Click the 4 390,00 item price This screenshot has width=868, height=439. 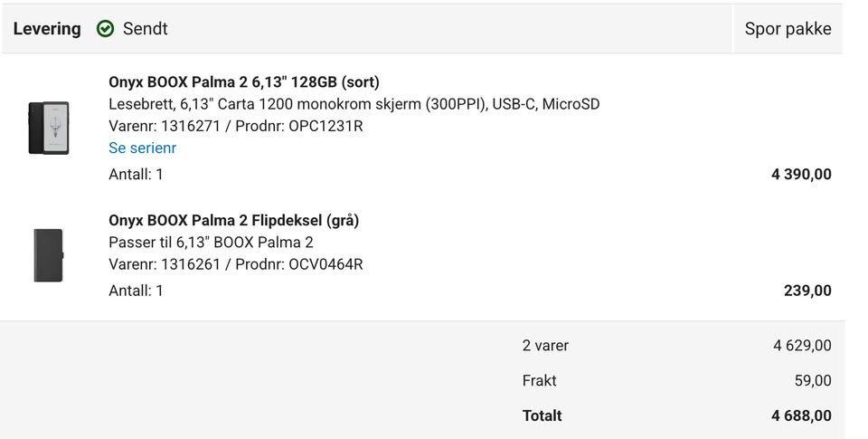pos(801,175)
